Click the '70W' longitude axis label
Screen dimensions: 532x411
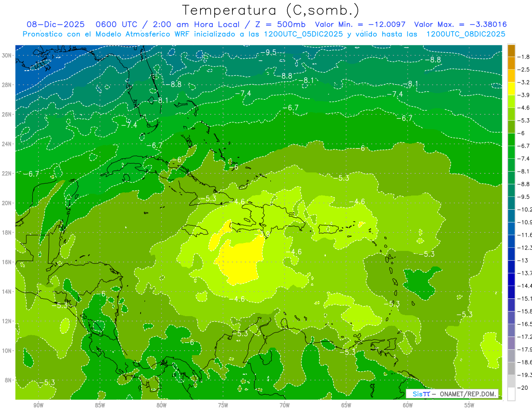[x=285, y=405]
